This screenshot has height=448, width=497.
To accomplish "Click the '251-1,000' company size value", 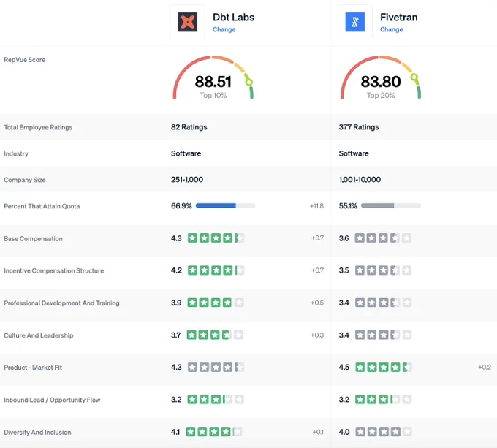I will (x=187, y=180).
